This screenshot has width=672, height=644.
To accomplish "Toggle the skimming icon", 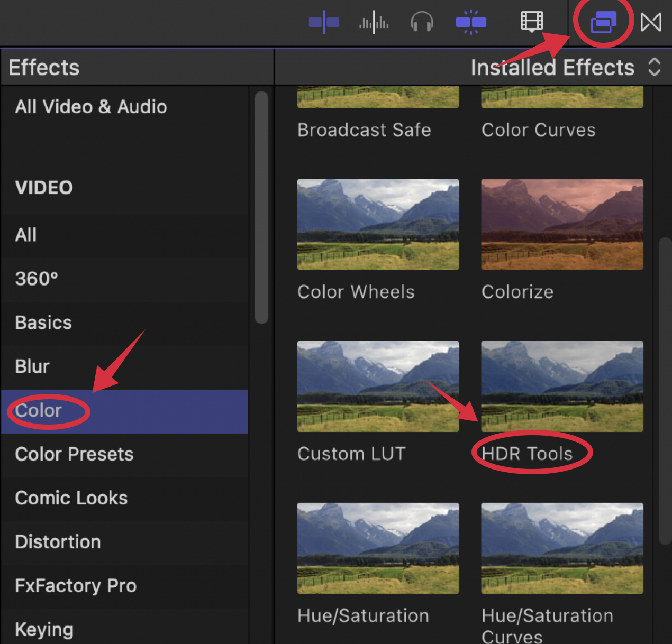I will (324, 22).
